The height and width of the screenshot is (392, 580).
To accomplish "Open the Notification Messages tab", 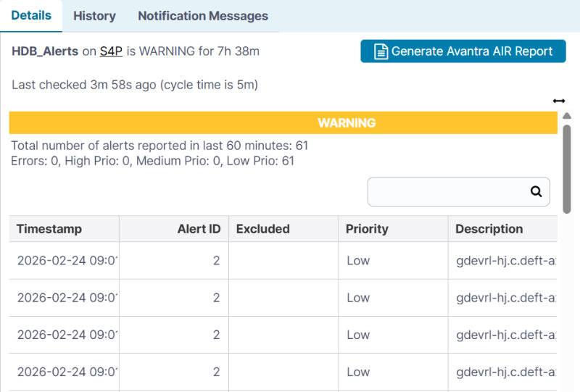I will point(203,16).
